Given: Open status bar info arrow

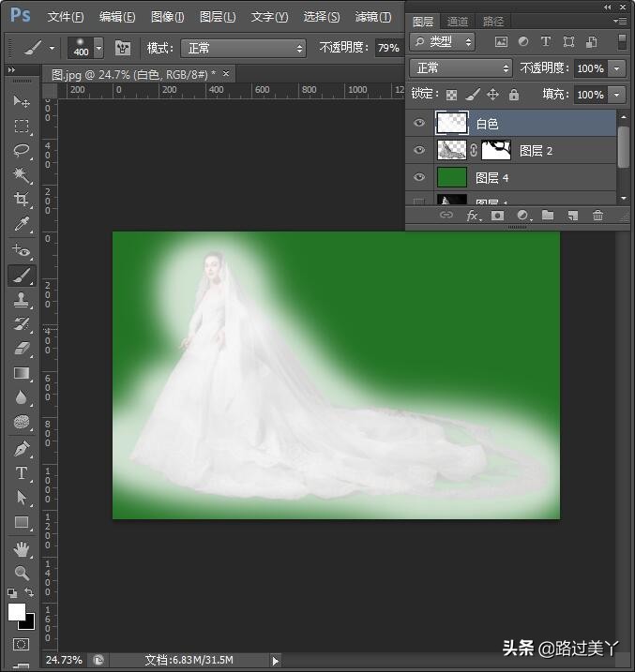Looking at the screenshot, I should click(x=275, y=661).
